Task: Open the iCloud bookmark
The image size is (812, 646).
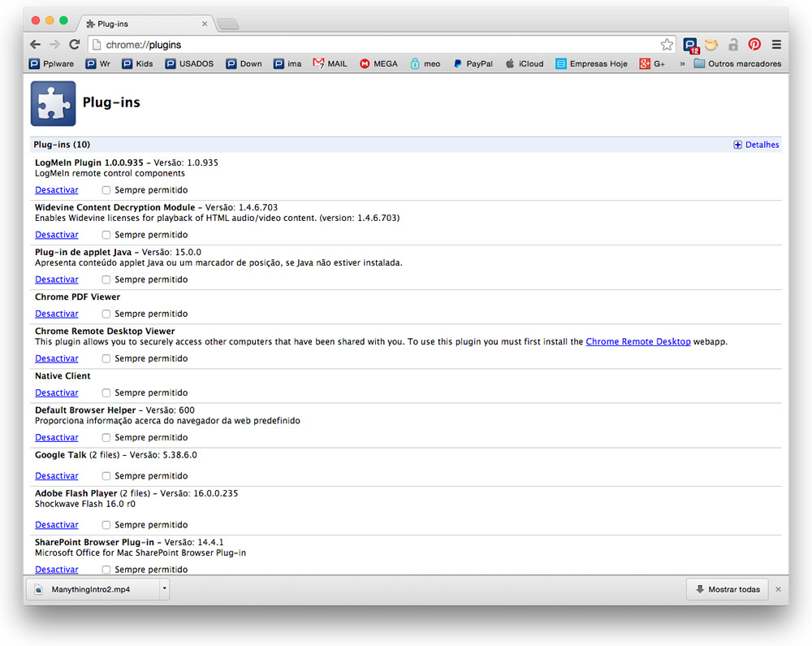Action: pos(525,63)
